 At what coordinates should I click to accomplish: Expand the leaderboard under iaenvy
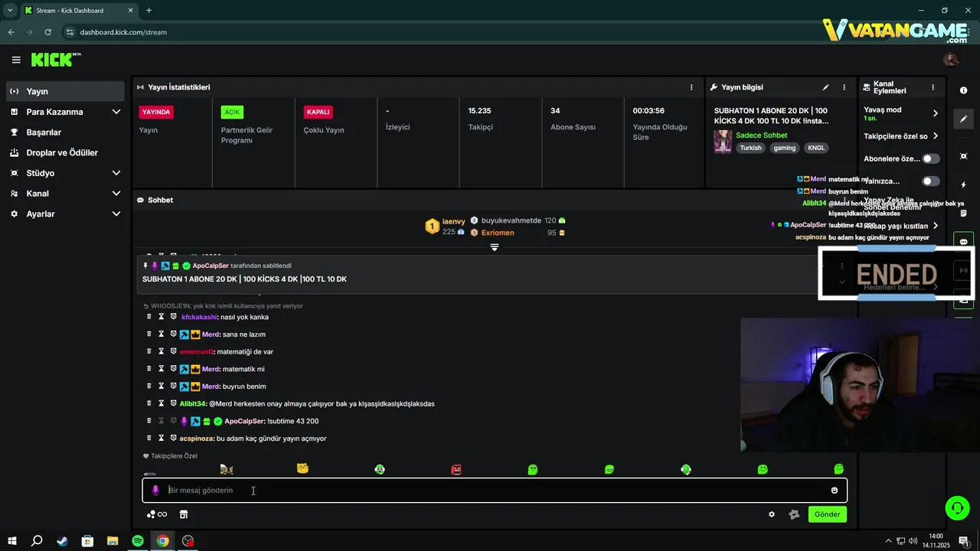(x=495, y=247)
